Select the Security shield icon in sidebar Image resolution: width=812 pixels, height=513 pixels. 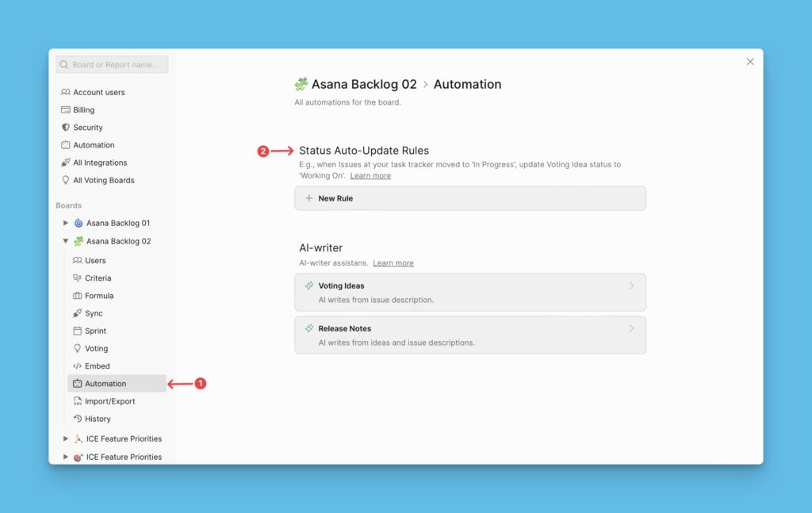(66, 127)
